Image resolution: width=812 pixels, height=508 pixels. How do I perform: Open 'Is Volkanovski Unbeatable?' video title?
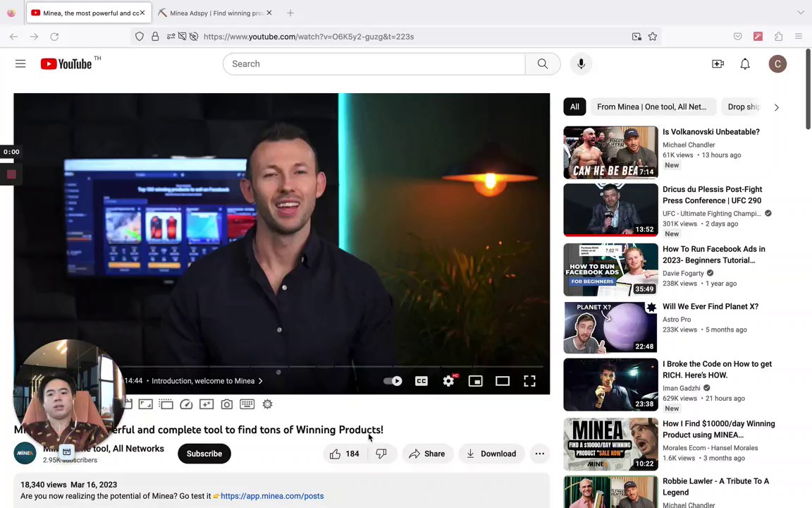(x=711, y=132)
